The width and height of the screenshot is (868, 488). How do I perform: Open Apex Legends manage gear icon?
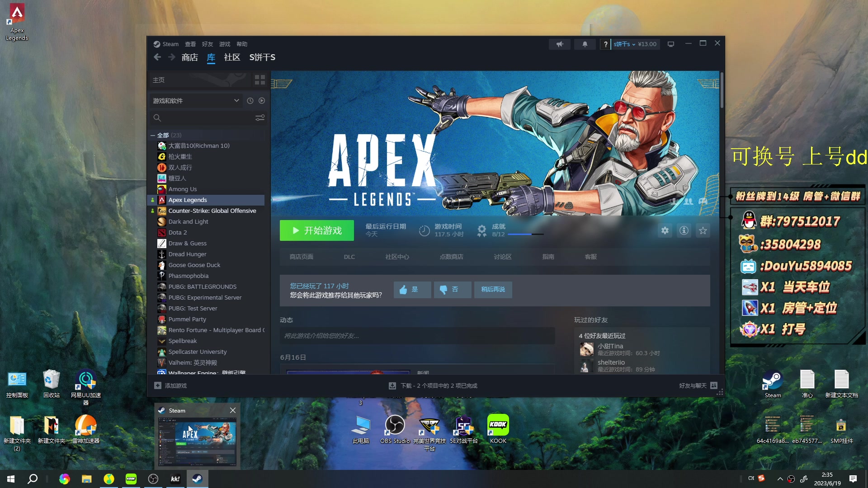[665, 230]
